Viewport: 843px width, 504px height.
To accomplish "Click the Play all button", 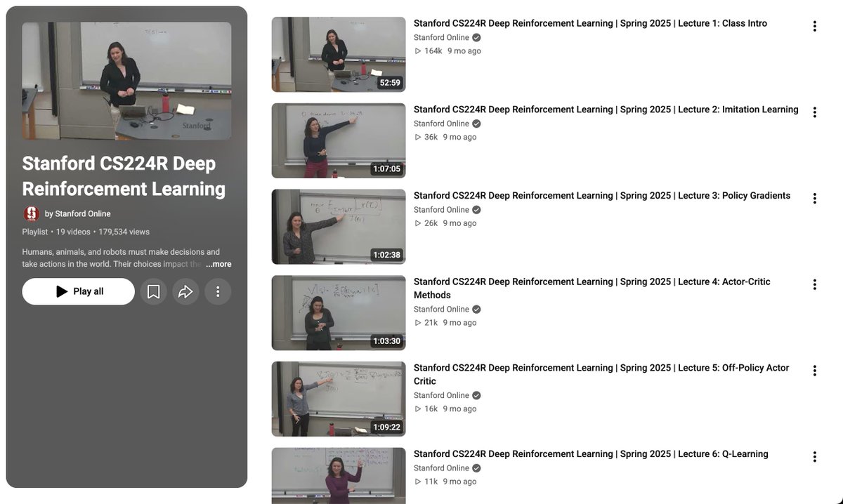I will (x=78, y=291).
